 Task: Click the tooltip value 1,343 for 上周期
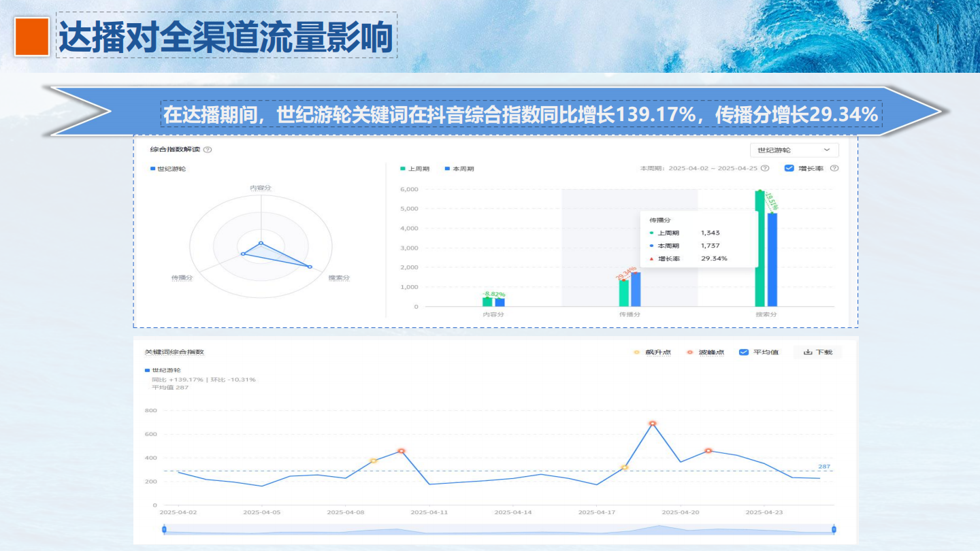(x=710, y=233)
